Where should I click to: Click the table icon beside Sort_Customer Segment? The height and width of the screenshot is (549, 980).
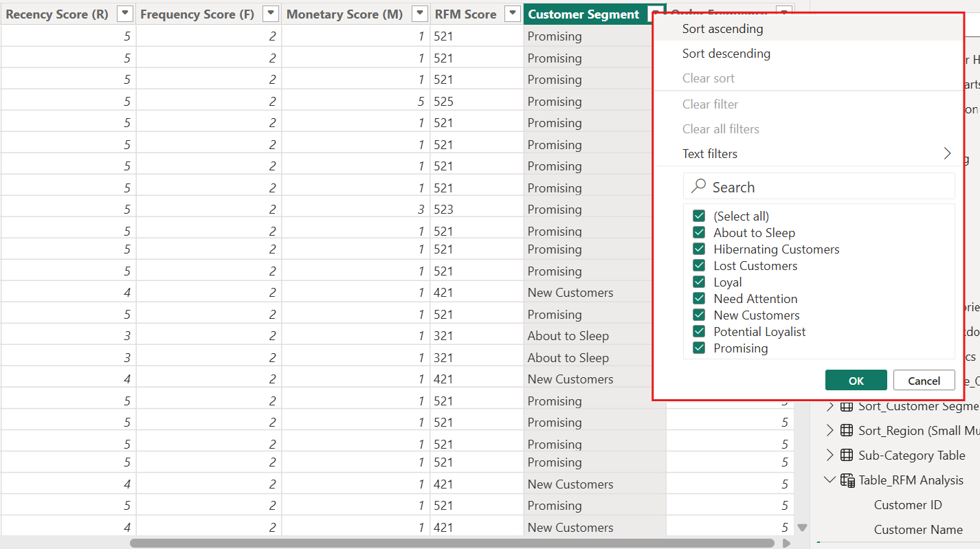847,405
